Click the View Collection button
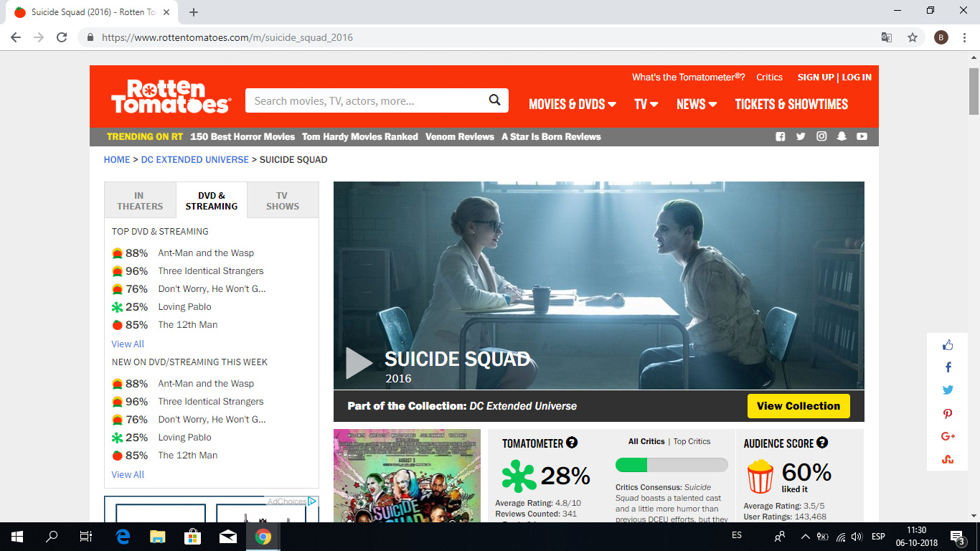980x551 pixels. tap(798, 406)
